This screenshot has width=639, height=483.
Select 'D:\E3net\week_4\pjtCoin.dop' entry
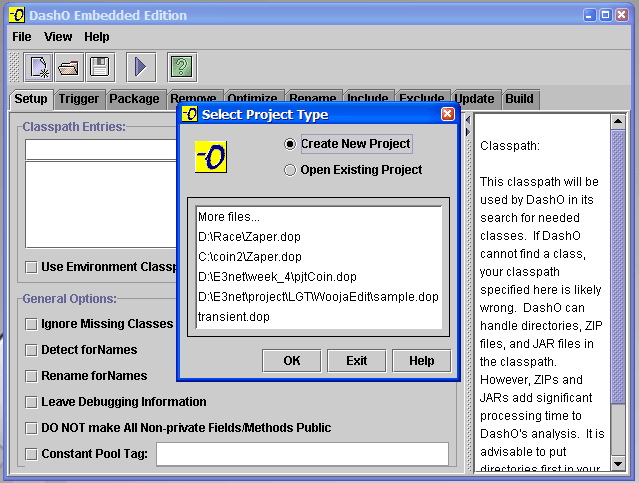click(x=319, y=277)
